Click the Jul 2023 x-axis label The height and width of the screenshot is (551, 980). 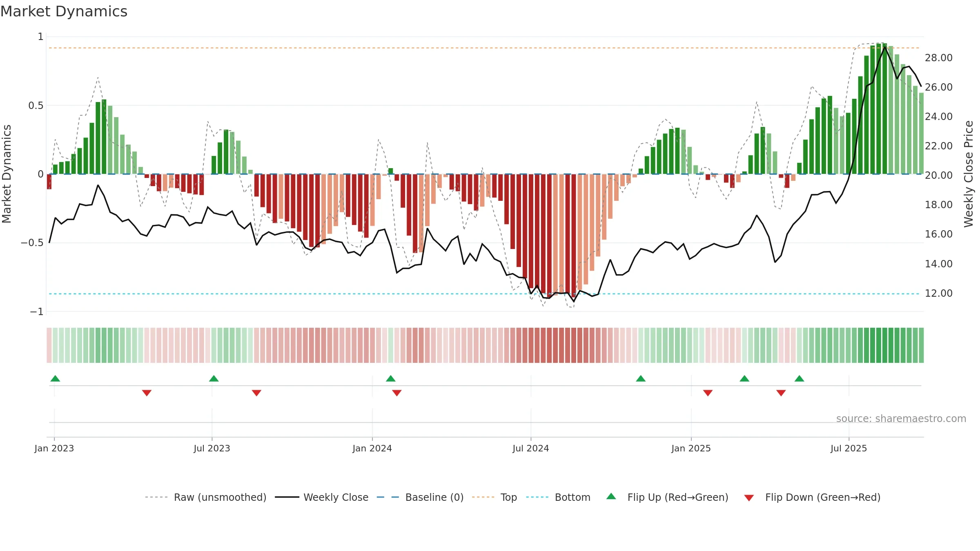[212, 448]
